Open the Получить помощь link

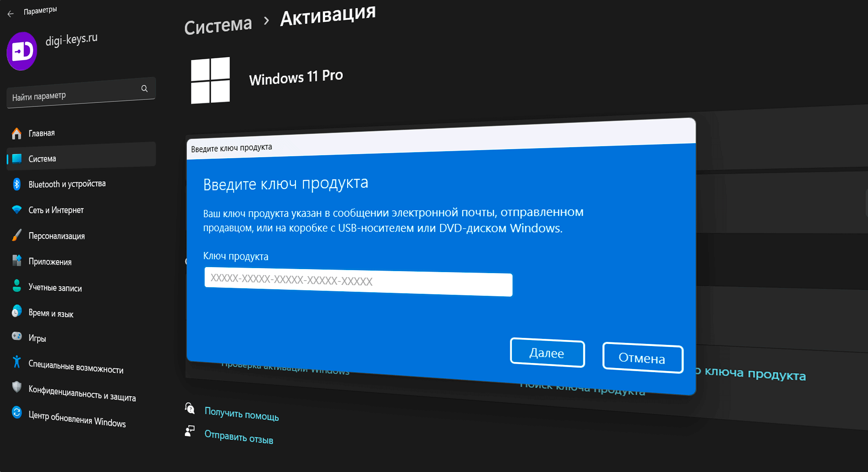242,416
